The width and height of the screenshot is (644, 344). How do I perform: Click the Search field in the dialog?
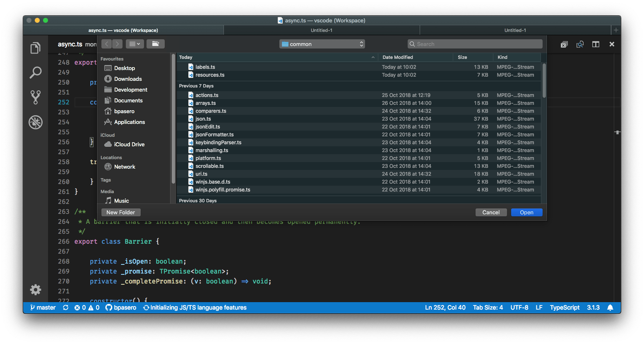[x=475, y=44]
